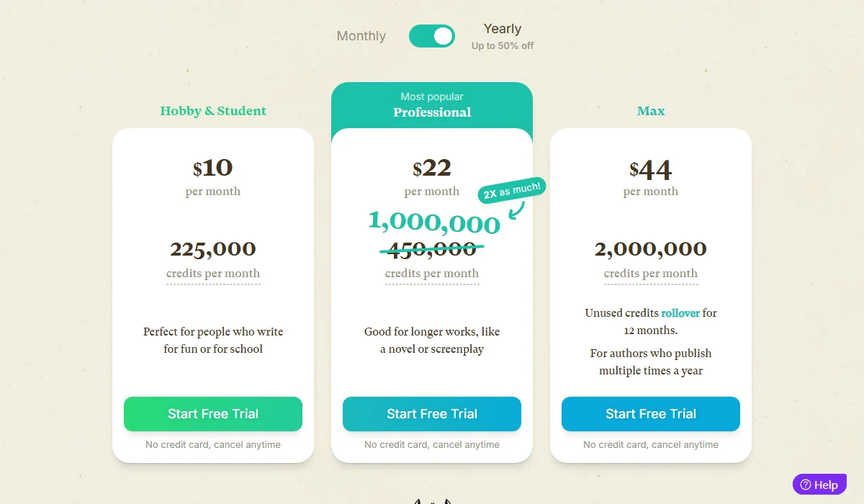Open the 'Help' widget in bottom right corner

[819, 484]
